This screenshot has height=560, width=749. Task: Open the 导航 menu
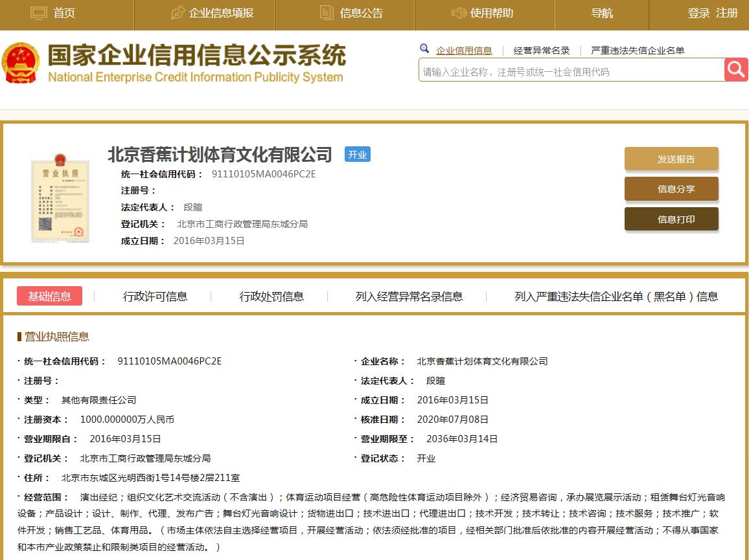tap(602, 13)
